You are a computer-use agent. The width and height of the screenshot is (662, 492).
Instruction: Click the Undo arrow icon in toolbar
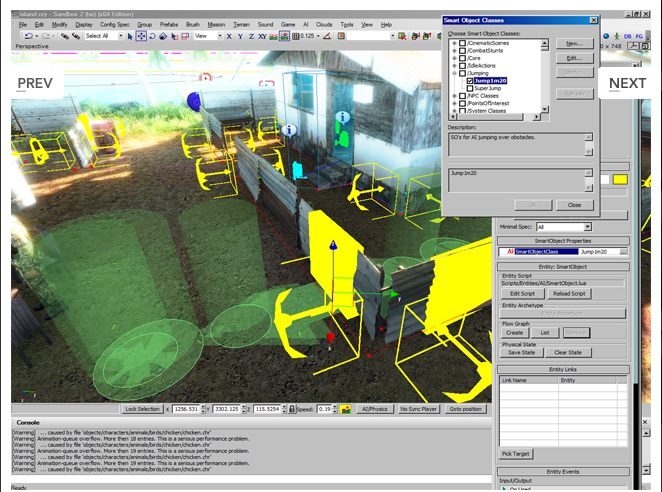pos(29,36)
